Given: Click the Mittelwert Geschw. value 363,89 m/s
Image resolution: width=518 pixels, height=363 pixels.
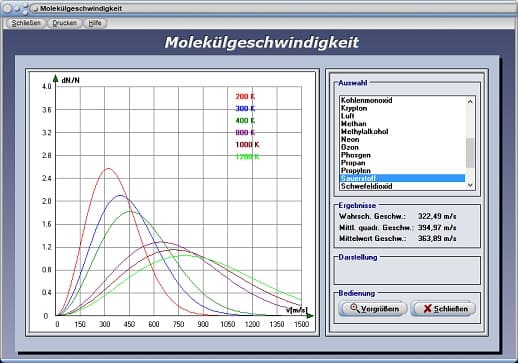Looking at the screenshot, I should pos(437,238).
